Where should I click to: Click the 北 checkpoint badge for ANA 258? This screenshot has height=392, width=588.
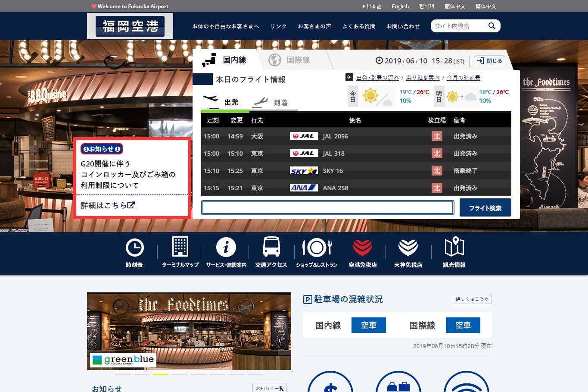point(437,188)
